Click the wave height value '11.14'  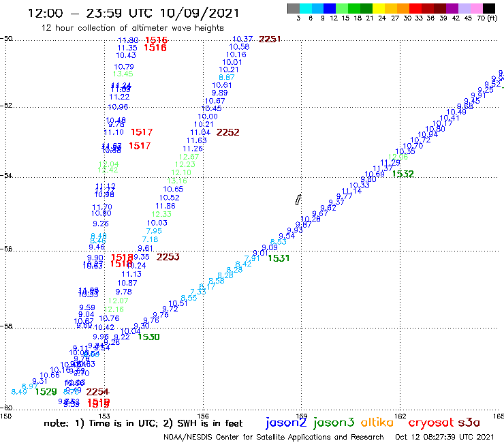[351, 191]
